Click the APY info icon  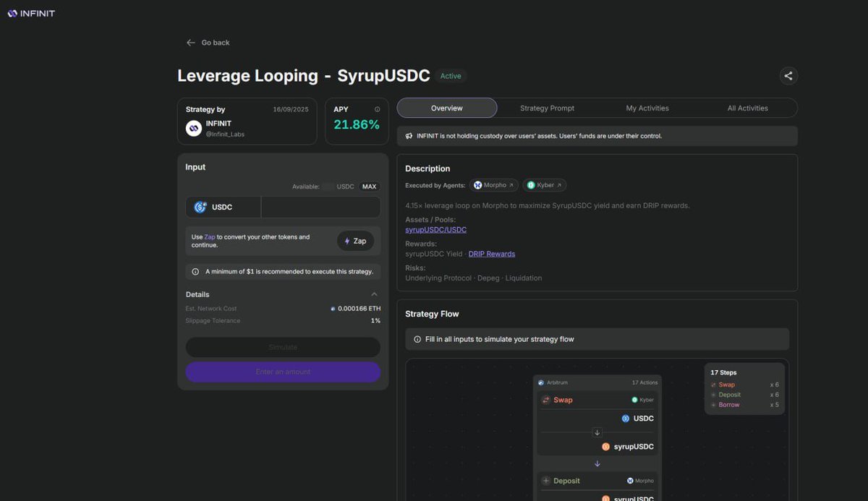(377, 110)
